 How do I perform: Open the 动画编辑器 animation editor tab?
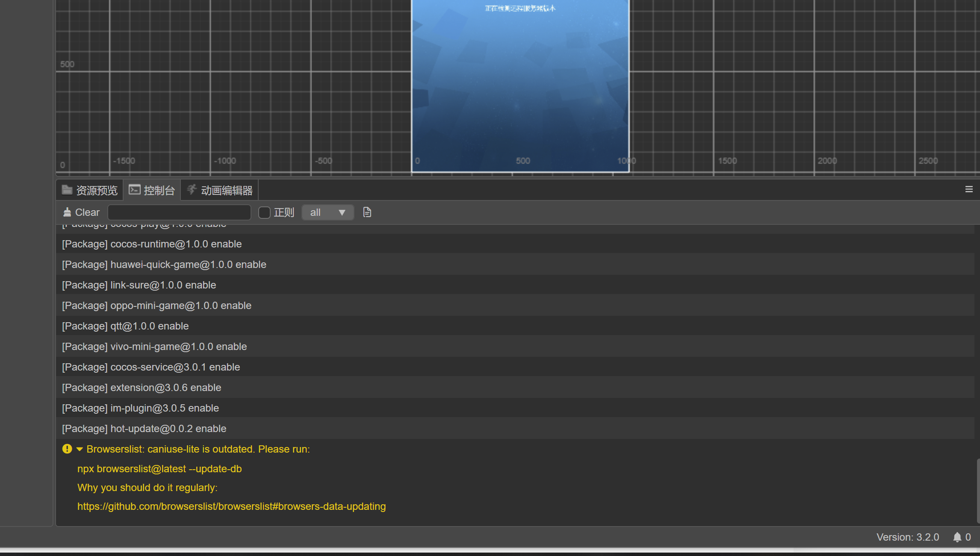220,190
